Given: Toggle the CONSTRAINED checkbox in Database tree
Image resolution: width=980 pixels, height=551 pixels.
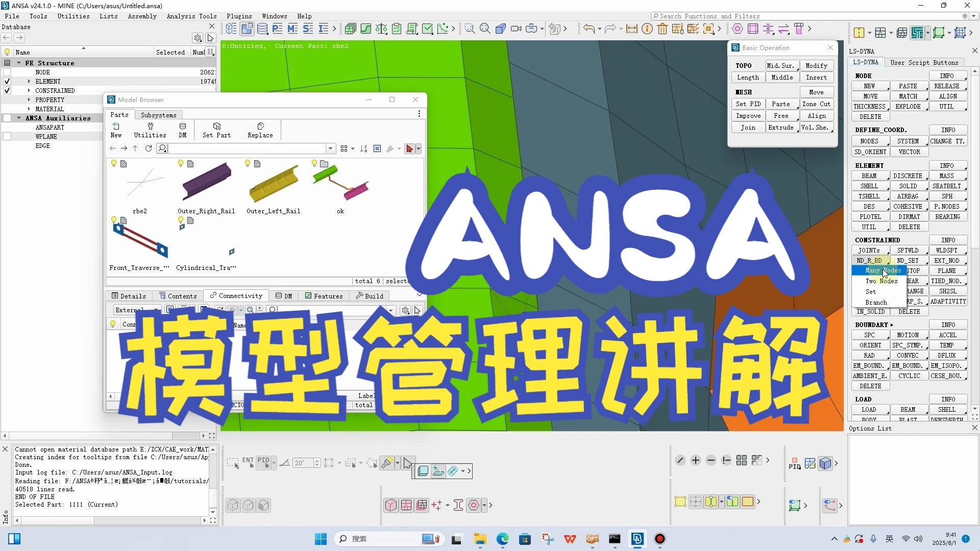Looking at the screenshot, I should 7,91.
